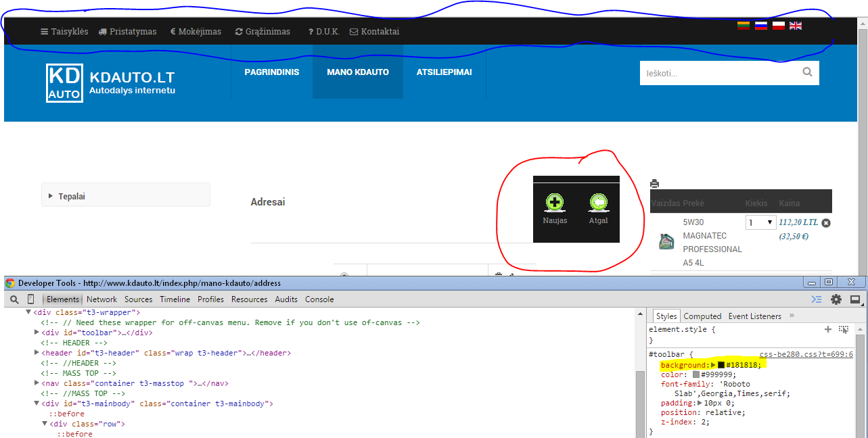Open the Audits tab

286,299
